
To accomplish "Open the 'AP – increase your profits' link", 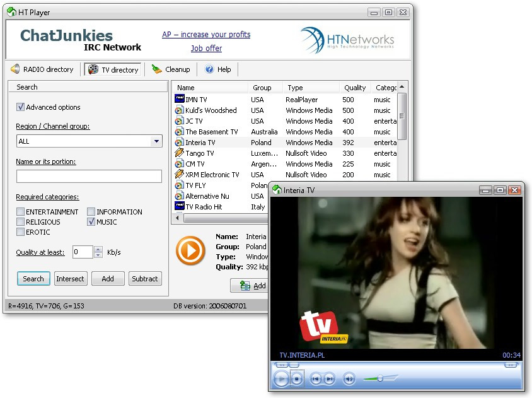I will (x=206, y=34).
